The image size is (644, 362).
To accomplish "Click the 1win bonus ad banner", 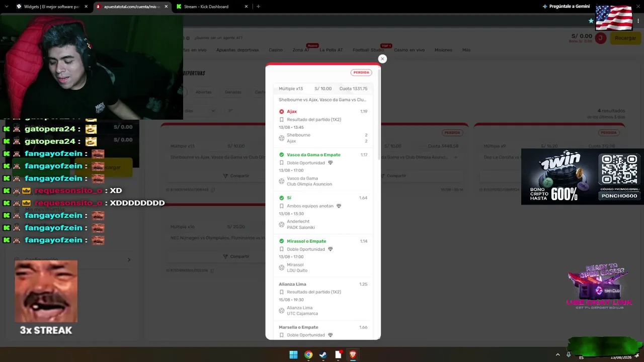I will point(582,176).
